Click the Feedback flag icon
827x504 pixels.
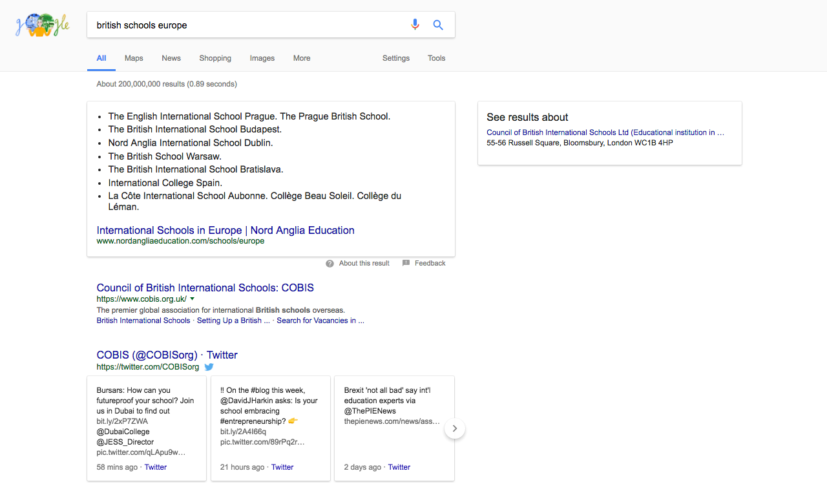[406, 264]
